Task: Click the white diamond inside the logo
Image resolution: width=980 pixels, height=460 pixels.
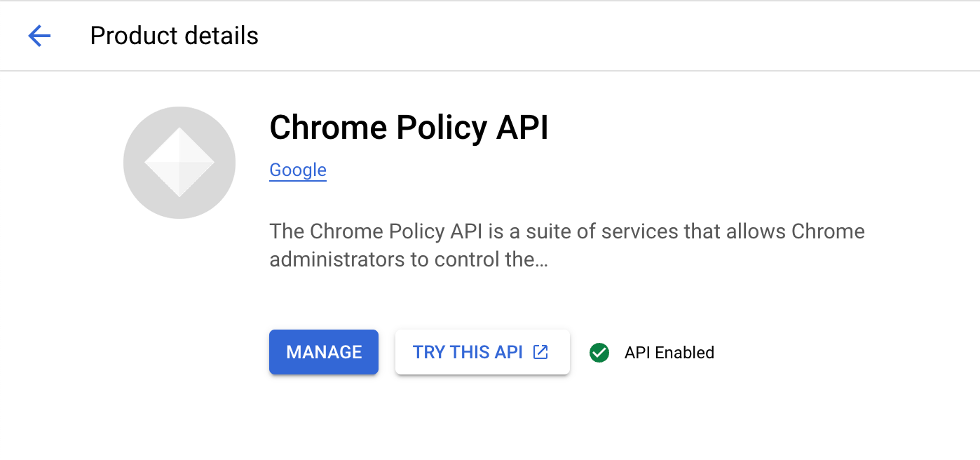Action: (x=179, y=162)
